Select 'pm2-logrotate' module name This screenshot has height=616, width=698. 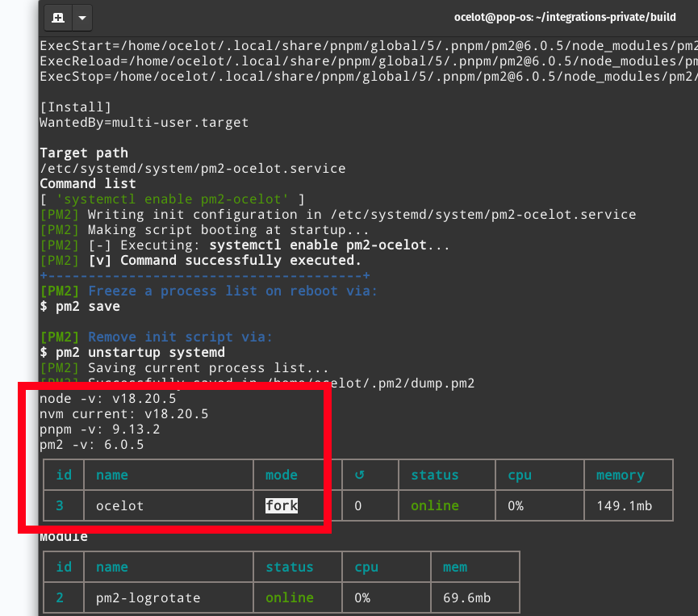(x=148, y=597)
